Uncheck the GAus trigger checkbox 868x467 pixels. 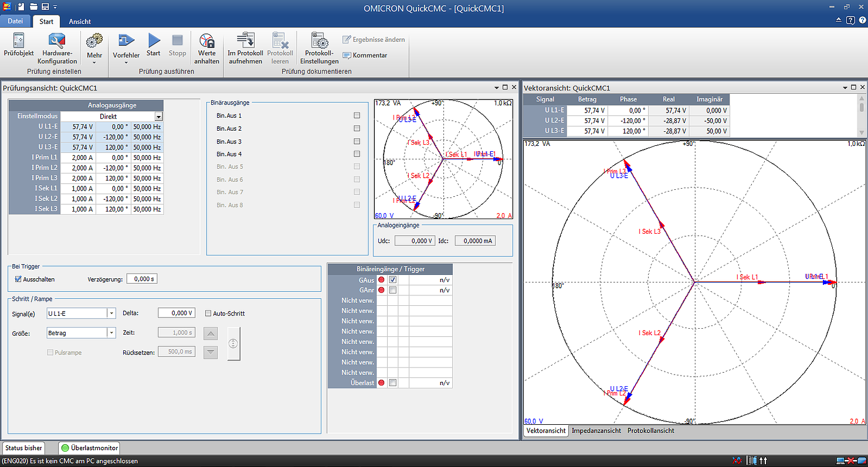[393, 279]
